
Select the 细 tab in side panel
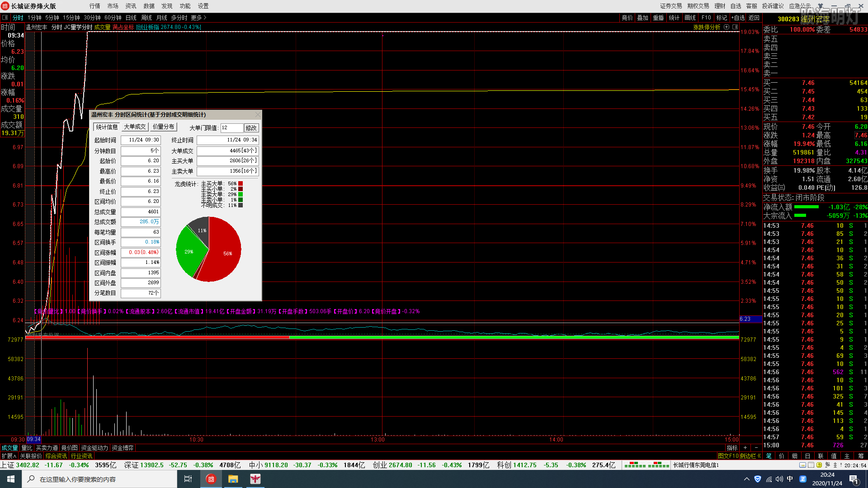794,456
